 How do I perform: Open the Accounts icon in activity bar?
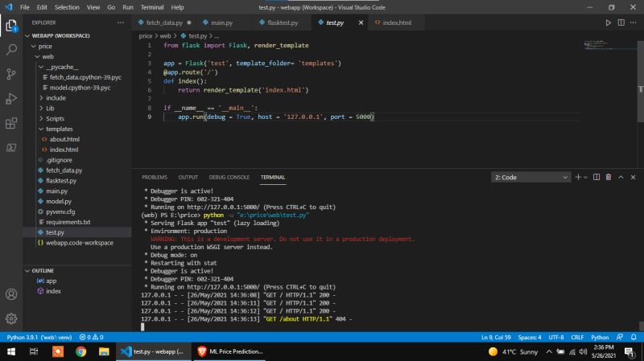[11, 294]
